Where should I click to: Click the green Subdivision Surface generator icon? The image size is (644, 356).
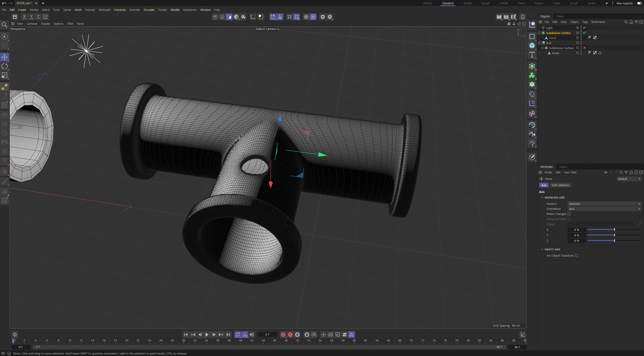tap(532, 66)
